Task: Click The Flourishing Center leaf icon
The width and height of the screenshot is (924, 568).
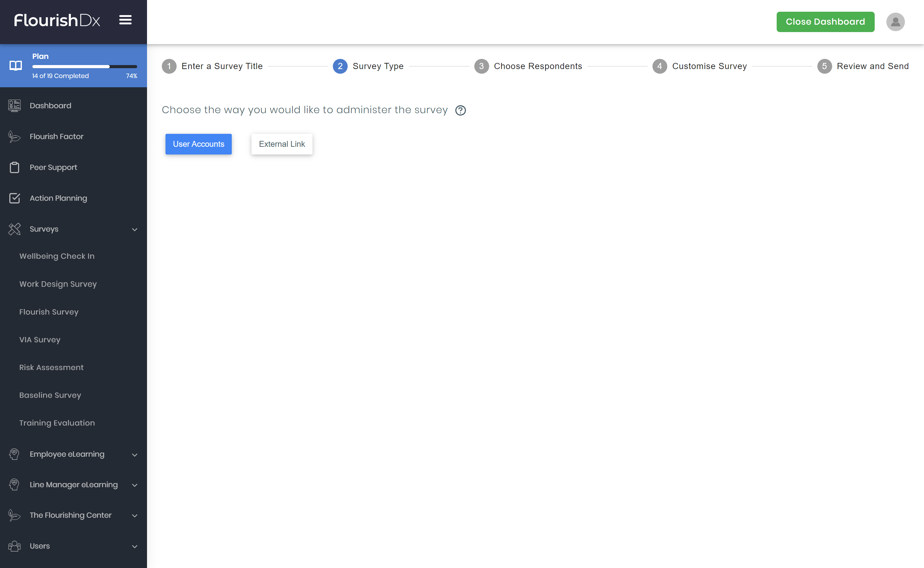Action: [x=14, y=515]
